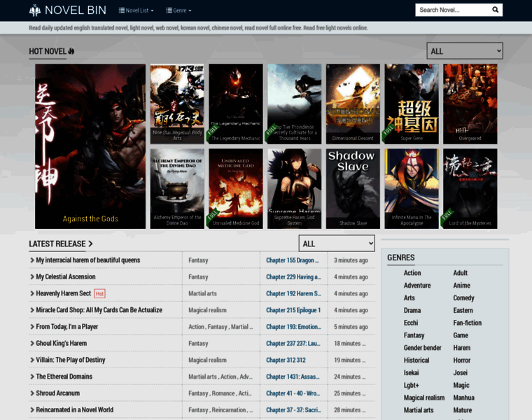Select the Isekai genre
532x420 pixels.
coord(411,372)
